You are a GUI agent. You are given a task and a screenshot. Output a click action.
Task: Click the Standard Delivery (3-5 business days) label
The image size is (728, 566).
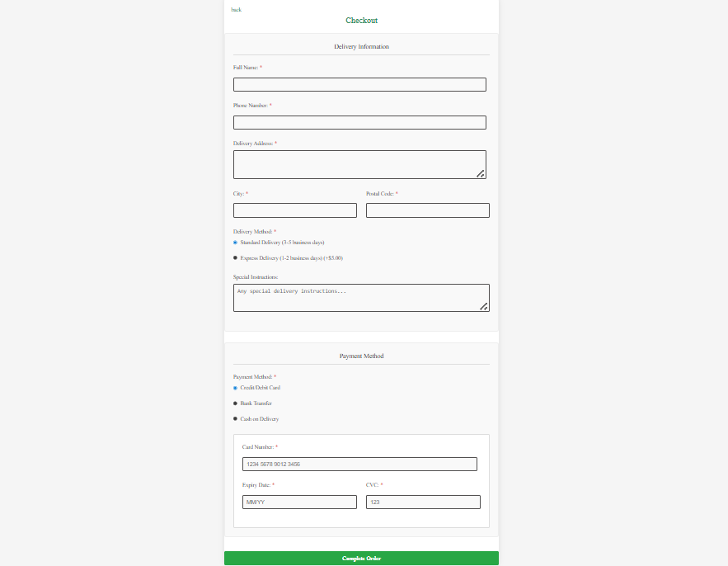pos(282,243)
